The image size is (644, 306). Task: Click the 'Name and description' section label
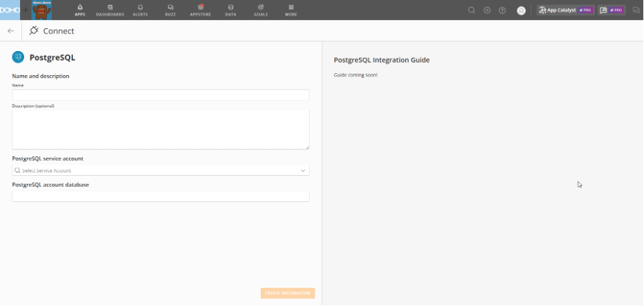[41, 76]
